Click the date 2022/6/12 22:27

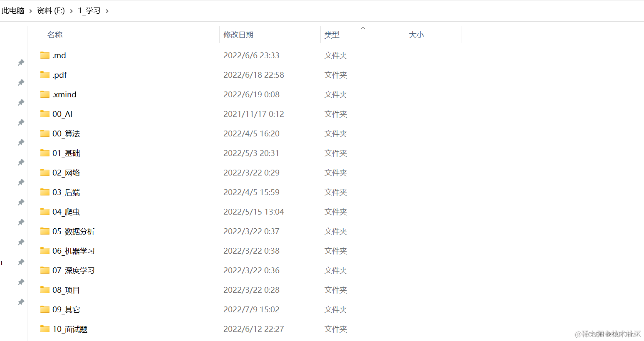(x=254, y=329)
